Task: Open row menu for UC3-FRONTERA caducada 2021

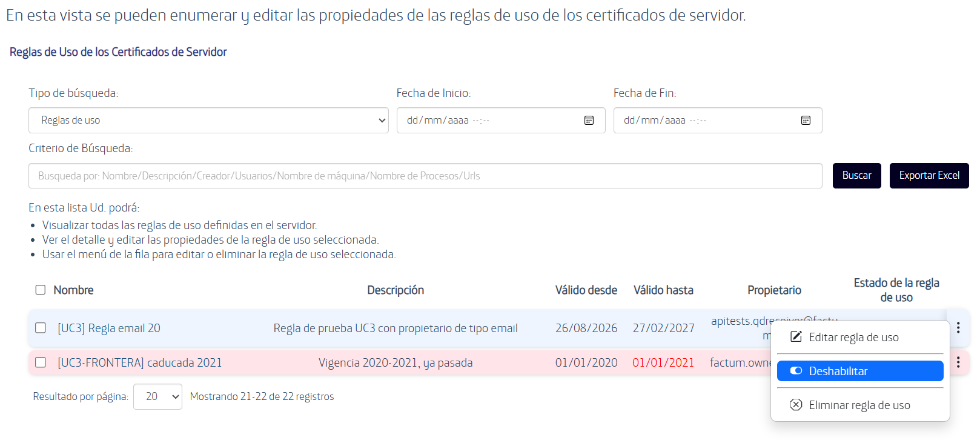Action: pos(958,362)
